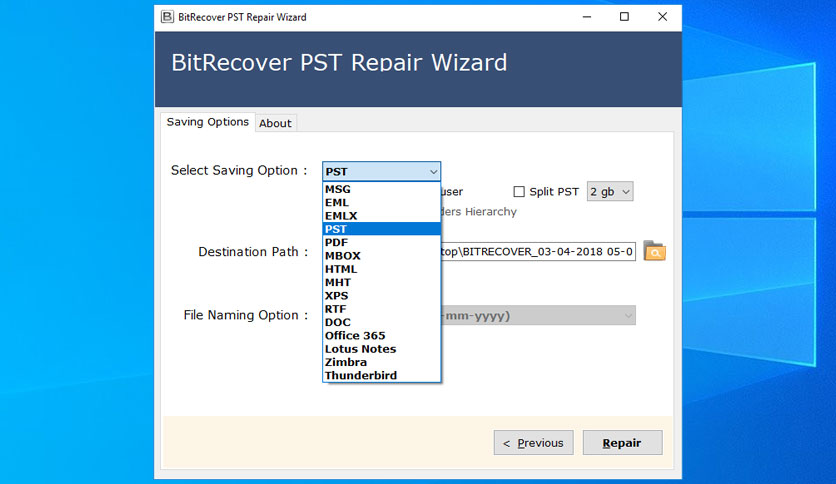This screenshot has width=836, height=484.
Task: Choose Lotus Notes saving option
Action: click(x=381, y=349)
